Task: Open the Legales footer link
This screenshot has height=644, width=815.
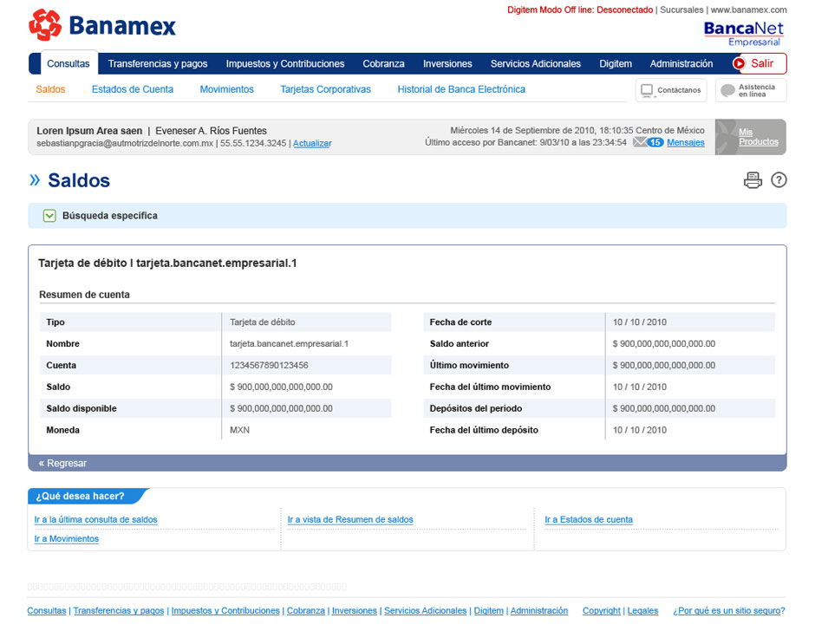Action: pyautogui.click(x=642, y=611)
